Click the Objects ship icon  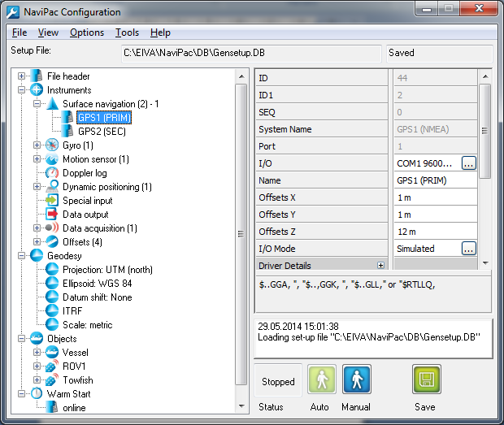pyautogui.click(x=37, y=339)
